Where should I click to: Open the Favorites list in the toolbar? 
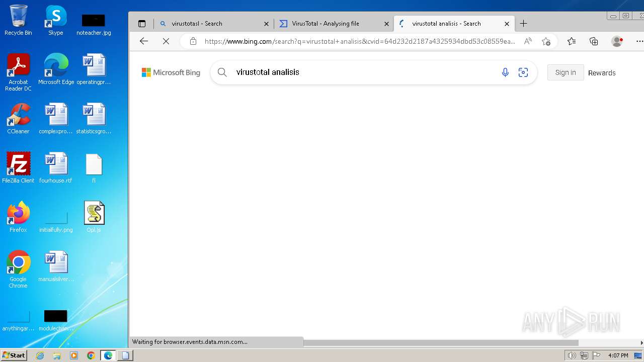click(572, 41)
